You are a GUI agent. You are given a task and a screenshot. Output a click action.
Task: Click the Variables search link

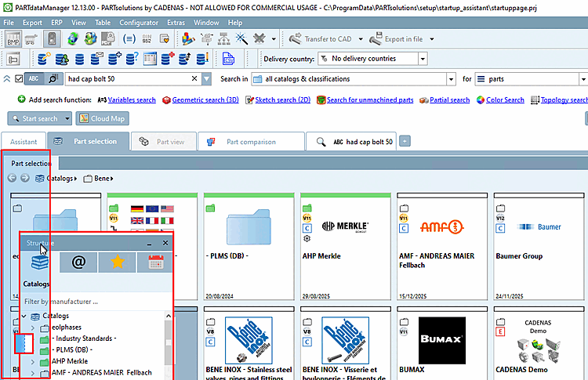pyautogui.click(x=132, y=100)
